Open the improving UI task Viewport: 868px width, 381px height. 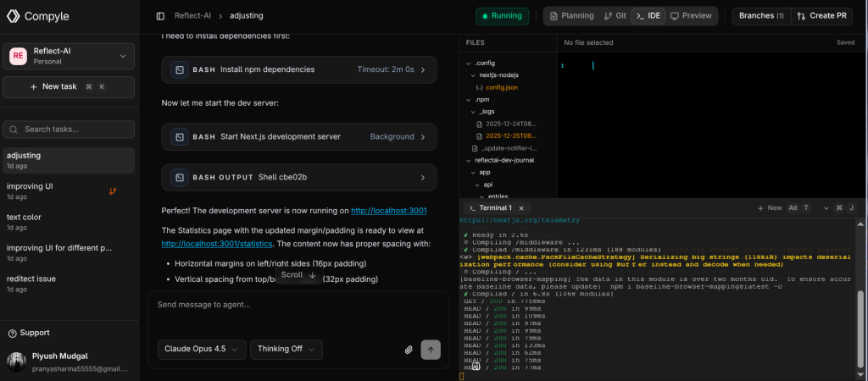(x=69, y=191)
